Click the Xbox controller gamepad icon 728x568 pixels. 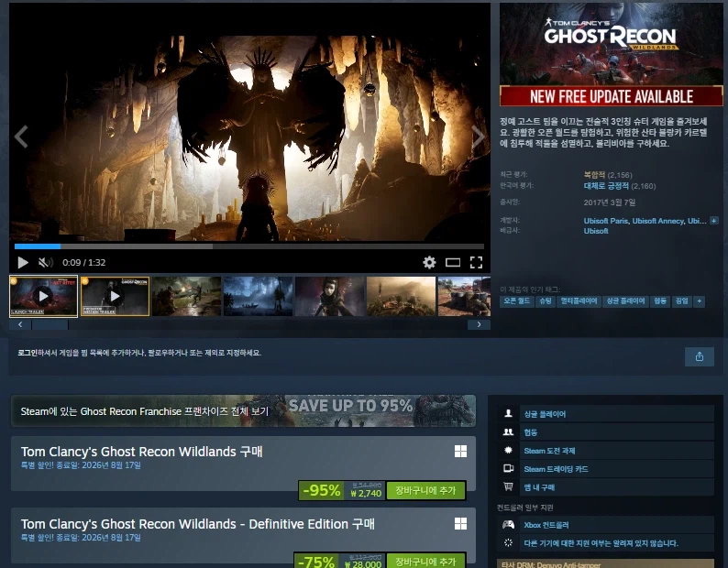[508, 525]
